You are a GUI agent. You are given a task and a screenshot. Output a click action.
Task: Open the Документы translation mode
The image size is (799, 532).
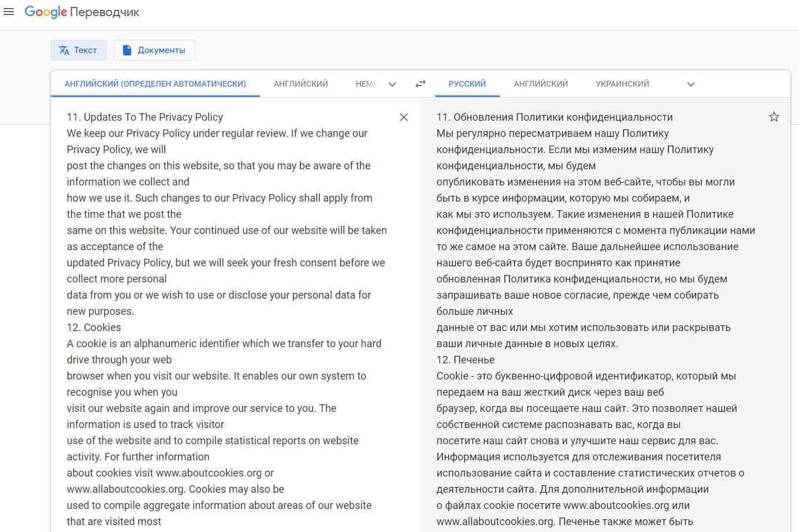coord(154,50)
